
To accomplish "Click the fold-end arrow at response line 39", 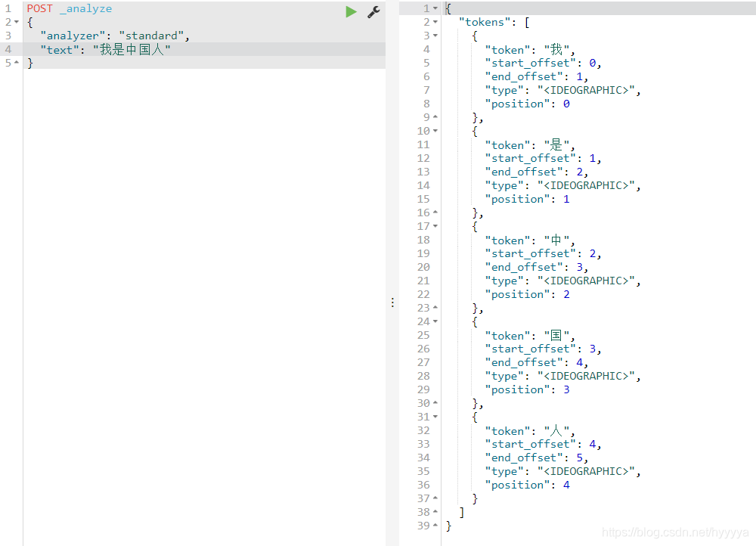I will click(435, 526).
